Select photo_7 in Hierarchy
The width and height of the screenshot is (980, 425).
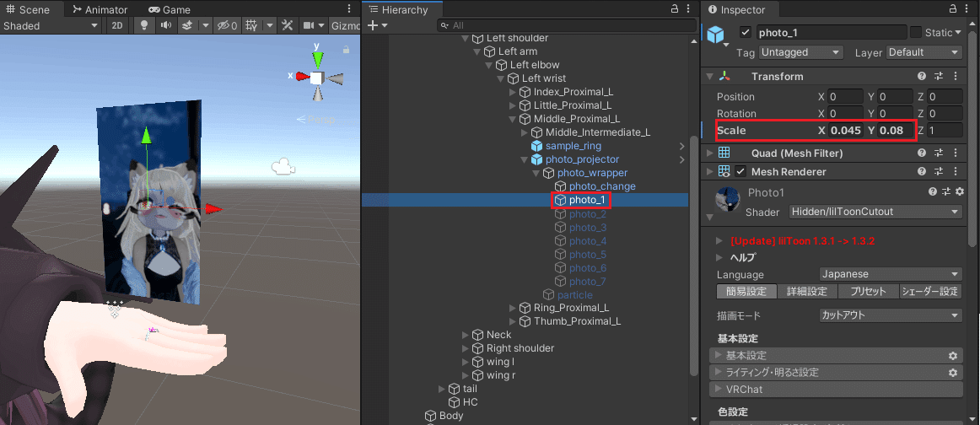pyautogui.click(x=588, y=282)
